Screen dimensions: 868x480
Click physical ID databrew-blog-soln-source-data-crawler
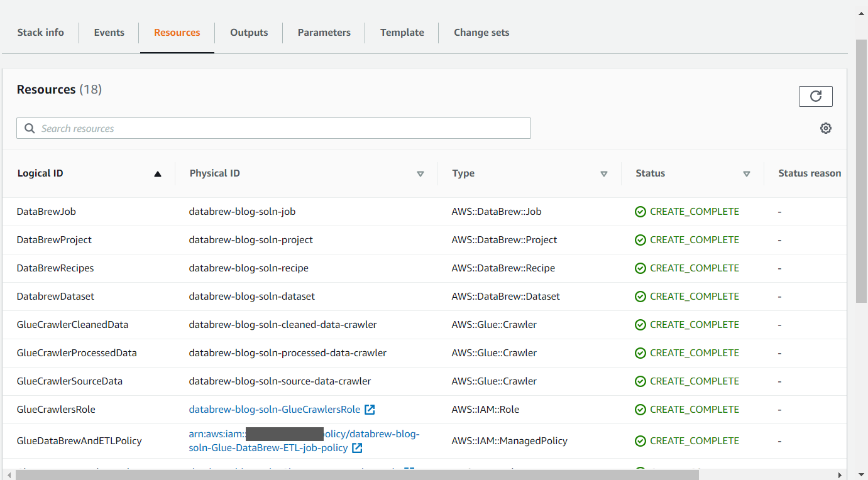280,381
